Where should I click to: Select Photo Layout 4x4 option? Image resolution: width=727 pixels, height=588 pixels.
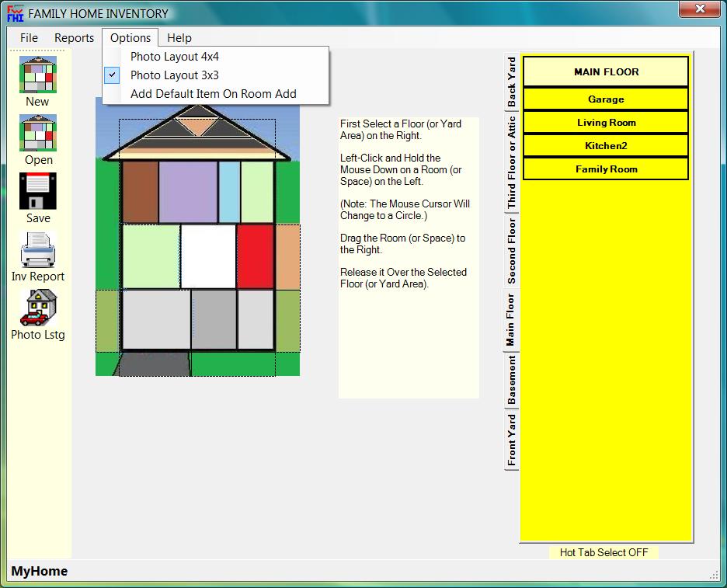tap(216, 57)
